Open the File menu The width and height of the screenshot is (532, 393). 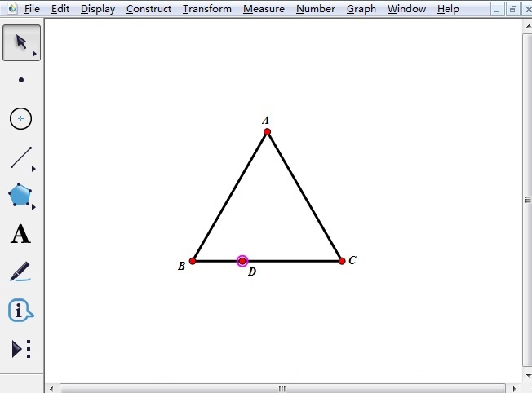32,9
